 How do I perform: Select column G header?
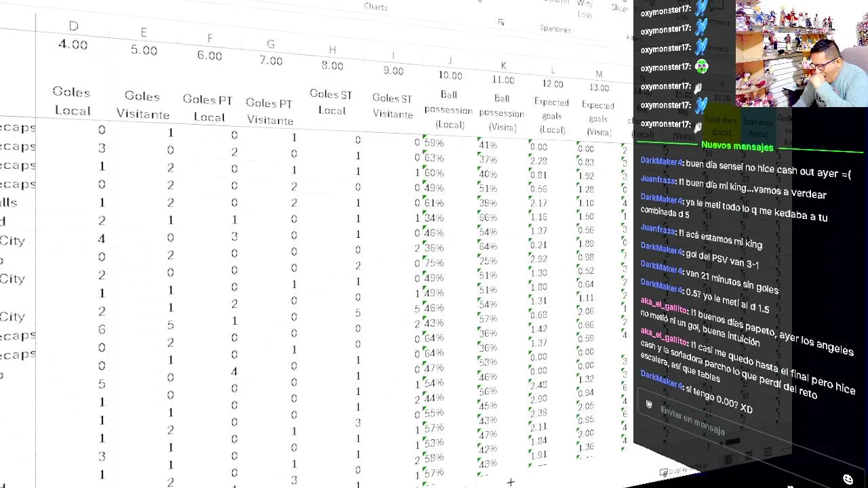tap(271, 44)
